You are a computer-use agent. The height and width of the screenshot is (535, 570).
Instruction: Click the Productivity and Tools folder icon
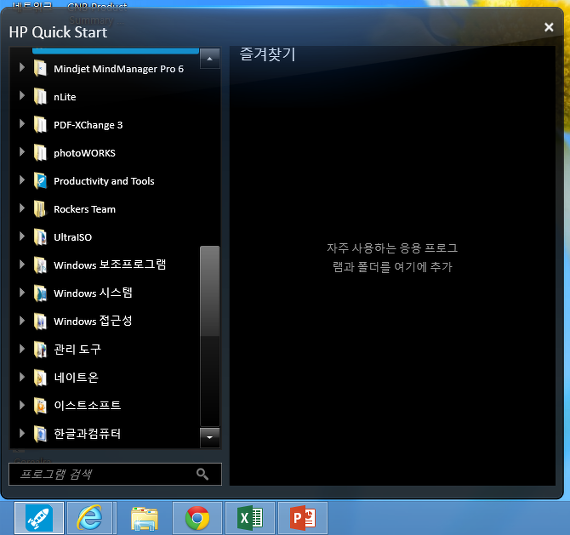40,181
